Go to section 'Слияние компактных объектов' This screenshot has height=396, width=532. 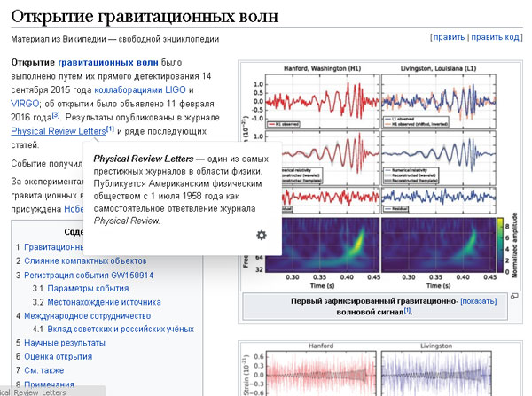(85, 260)
